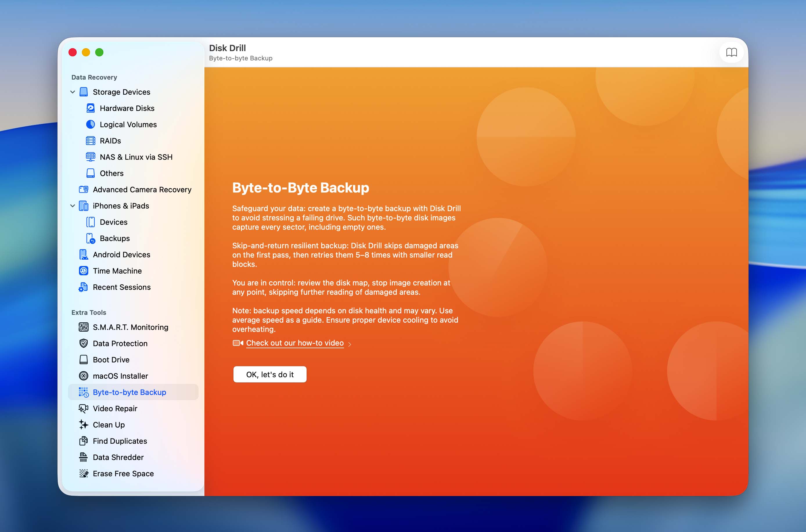Click the iOS Backups icon
This screenshot has width=806, height=532.
[x=91, y=238]
